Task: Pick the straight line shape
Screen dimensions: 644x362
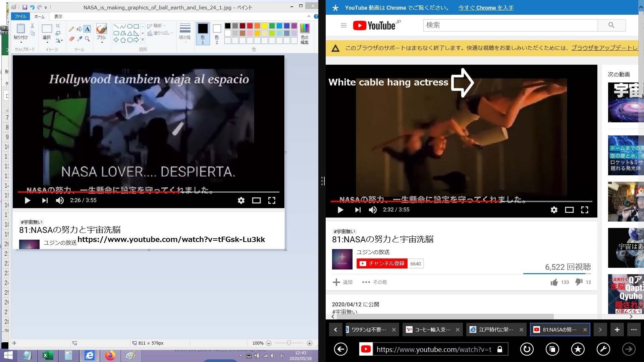Action: (116, 26)
